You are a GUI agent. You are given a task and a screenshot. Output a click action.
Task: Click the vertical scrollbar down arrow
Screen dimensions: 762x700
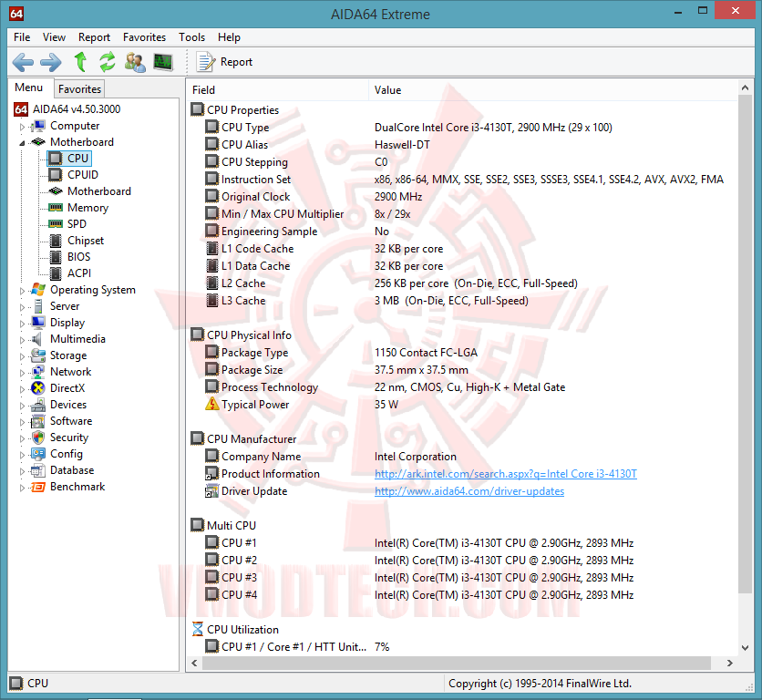point(746,647)
